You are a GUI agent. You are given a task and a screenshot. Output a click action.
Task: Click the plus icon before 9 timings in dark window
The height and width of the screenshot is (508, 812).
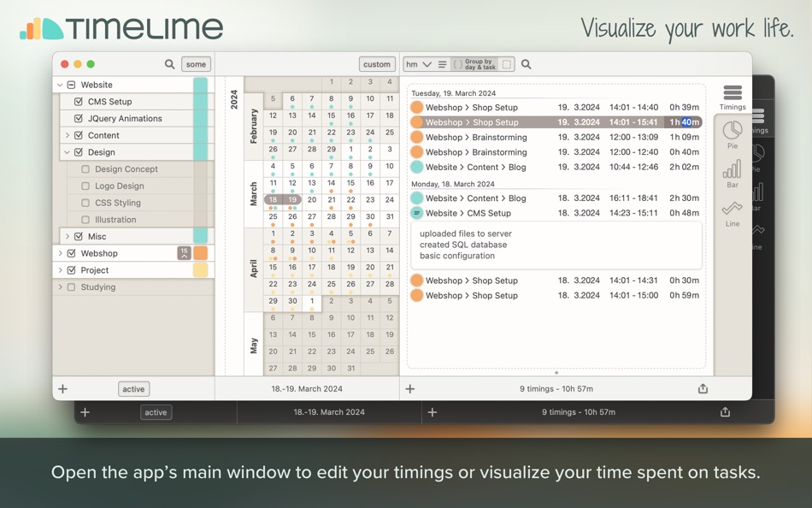(x=432, y=412)
